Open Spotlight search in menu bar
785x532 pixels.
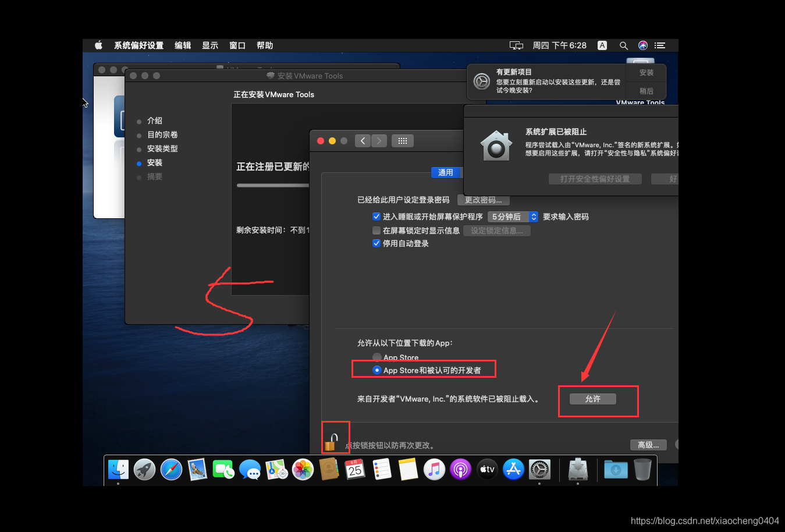623,45
